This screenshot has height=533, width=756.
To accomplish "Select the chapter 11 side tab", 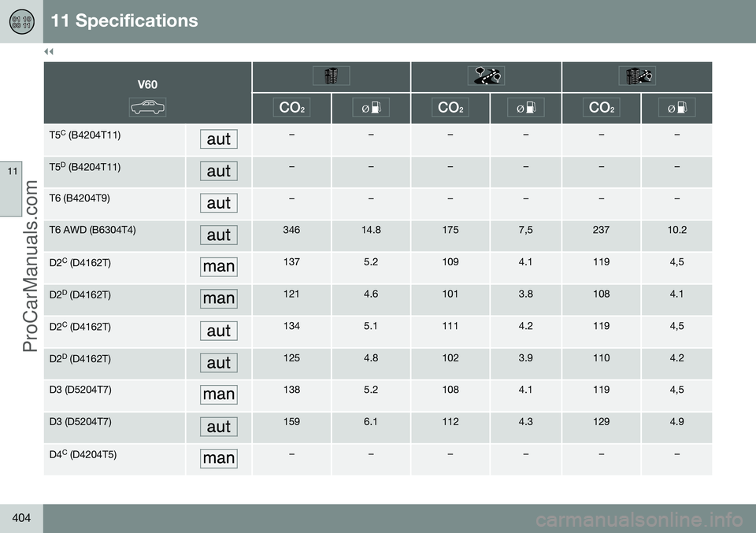I will point(11,189).
